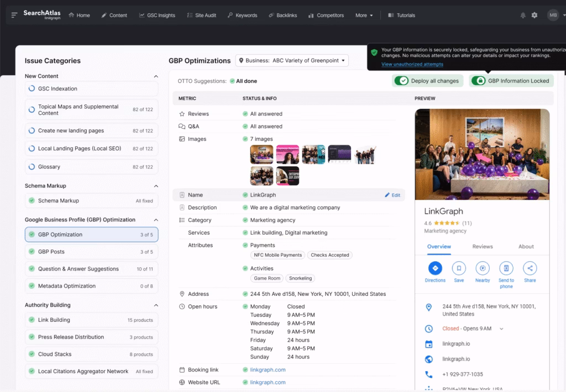This screenshot has width=566, height=392.
Task: Click the hamburger menu beside SearchAtlas logo
Action: tap(13, 15)
